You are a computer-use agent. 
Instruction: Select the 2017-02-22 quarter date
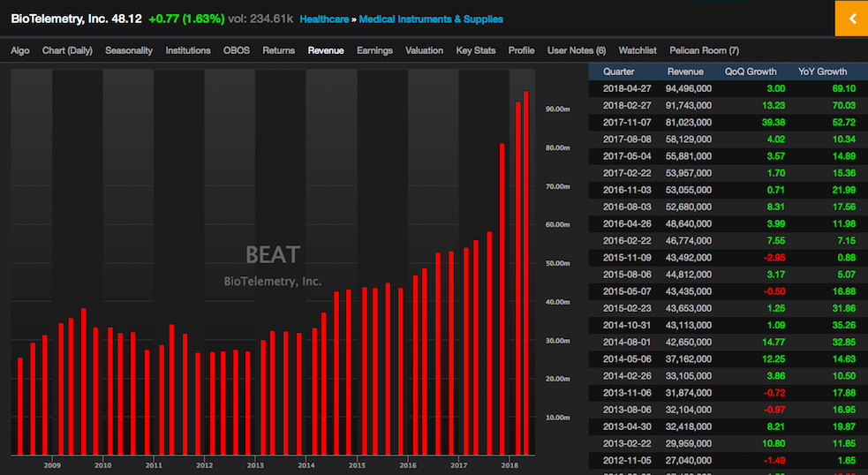pyautogui.click(x=627, y=173)
